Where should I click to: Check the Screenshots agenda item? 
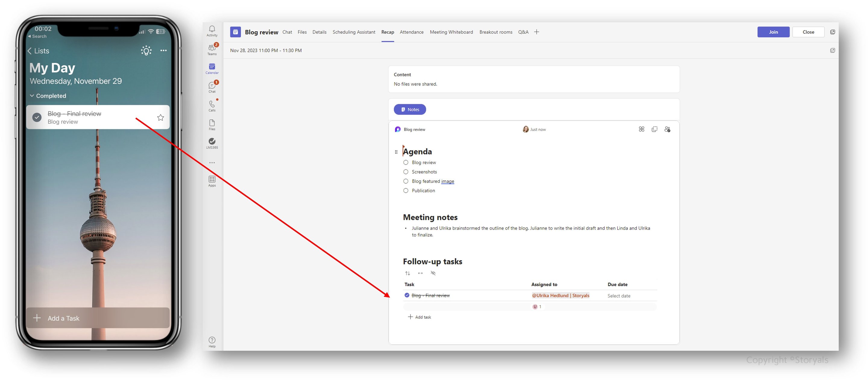[406, 172]
